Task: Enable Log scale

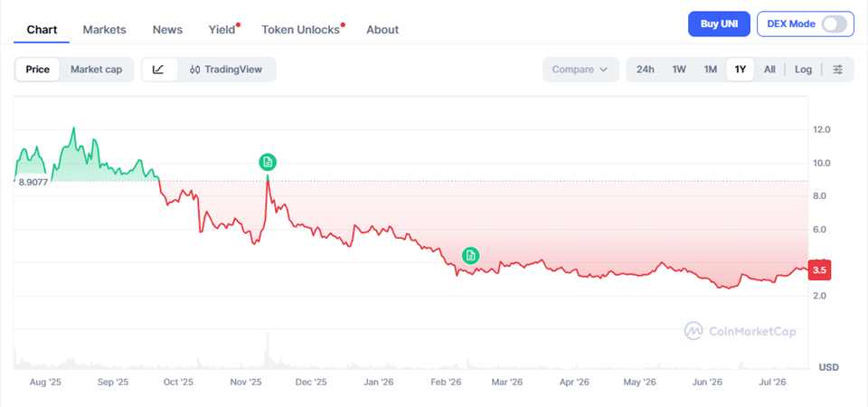Action: click(803, 70)
